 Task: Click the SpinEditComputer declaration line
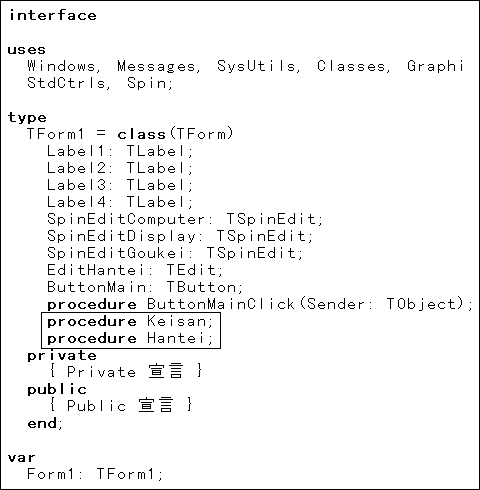coord(185,219)
